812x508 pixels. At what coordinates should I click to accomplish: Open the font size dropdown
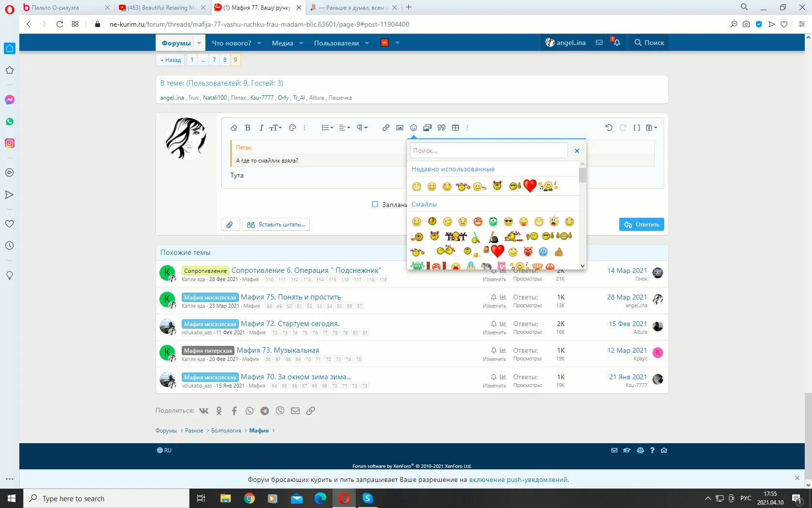click(x=275, y=128)
